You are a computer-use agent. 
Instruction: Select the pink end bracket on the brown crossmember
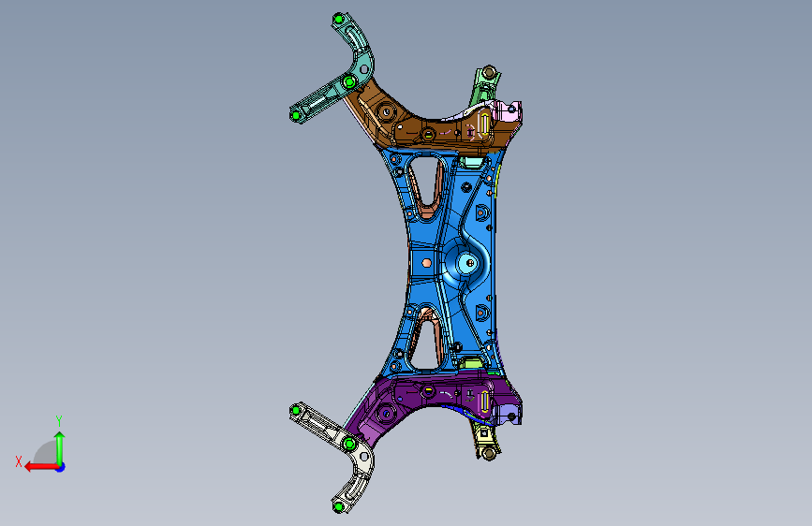point(509,113)
